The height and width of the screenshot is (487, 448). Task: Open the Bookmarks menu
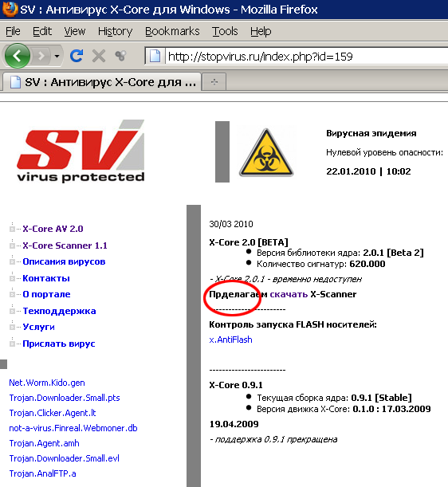coord(172,31)
